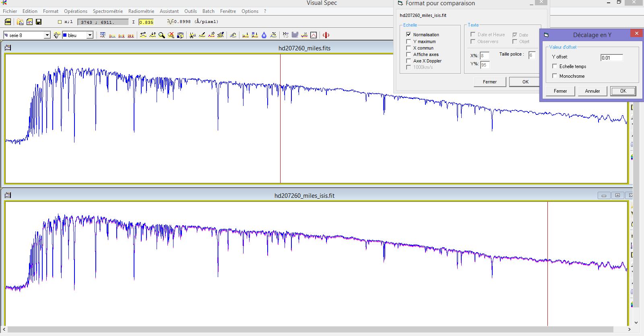The image size is (644, 336).
Task: Click the magnifier with red X icon
Action: 171,35
